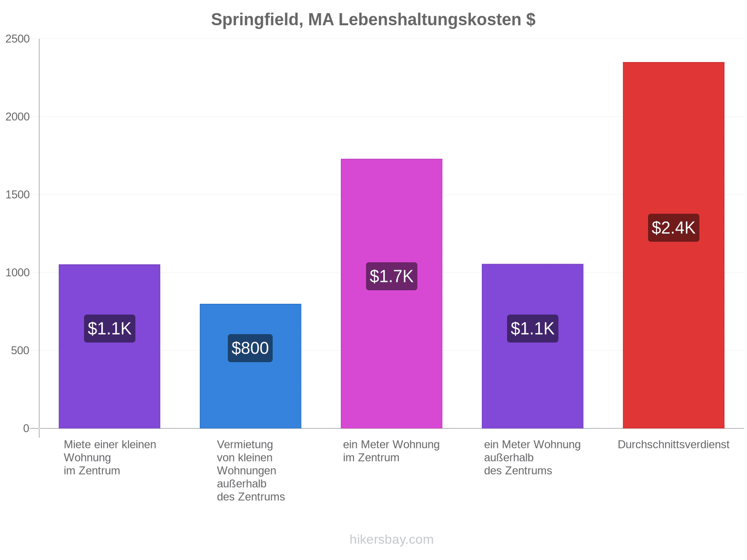The height and width of the screenshot is (560, 747).
Task: Click the 2500 y-axis tick label
Action: [x=18, y=39]
